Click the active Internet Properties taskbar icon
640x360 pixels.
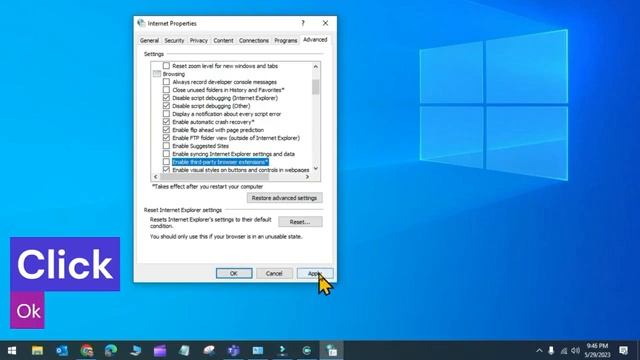click(331, 350)
